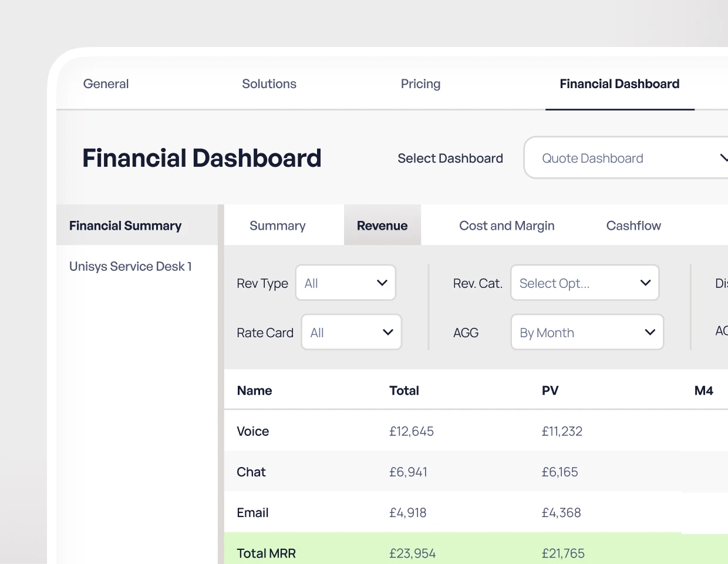Open the Cost and Margin sub-tab
Image resolution: width=728 pixels, height=564 pixels.
pos(507,226)
